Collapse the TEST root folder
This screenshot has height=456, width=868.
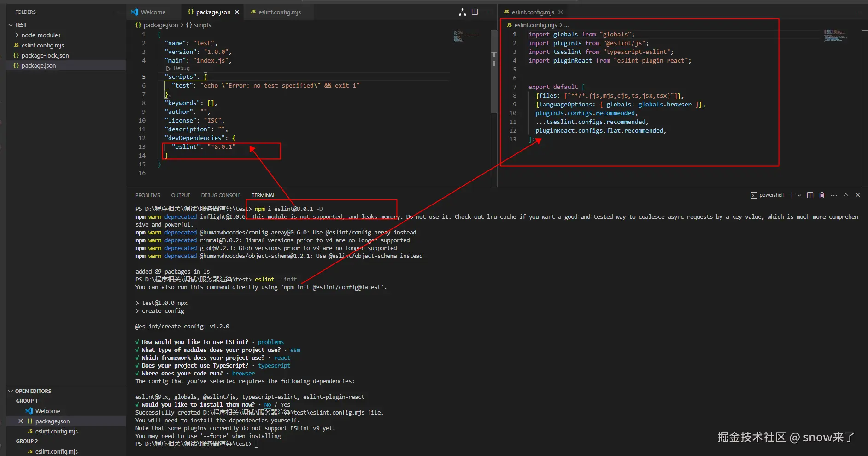(11, 25)
